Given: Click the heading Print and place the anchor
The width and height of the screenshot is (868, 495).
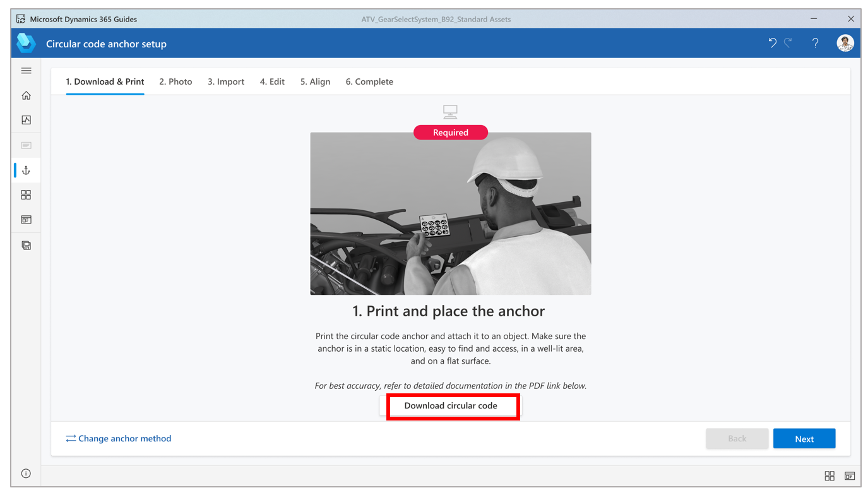Looking at the screenshot, I should (448, 311).
